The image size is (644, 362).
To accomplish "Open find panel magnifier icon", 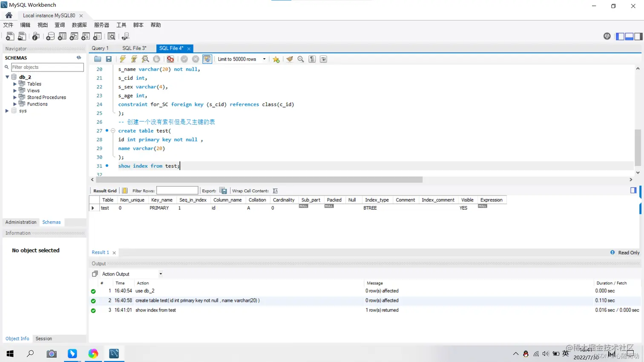I will 301,59.
